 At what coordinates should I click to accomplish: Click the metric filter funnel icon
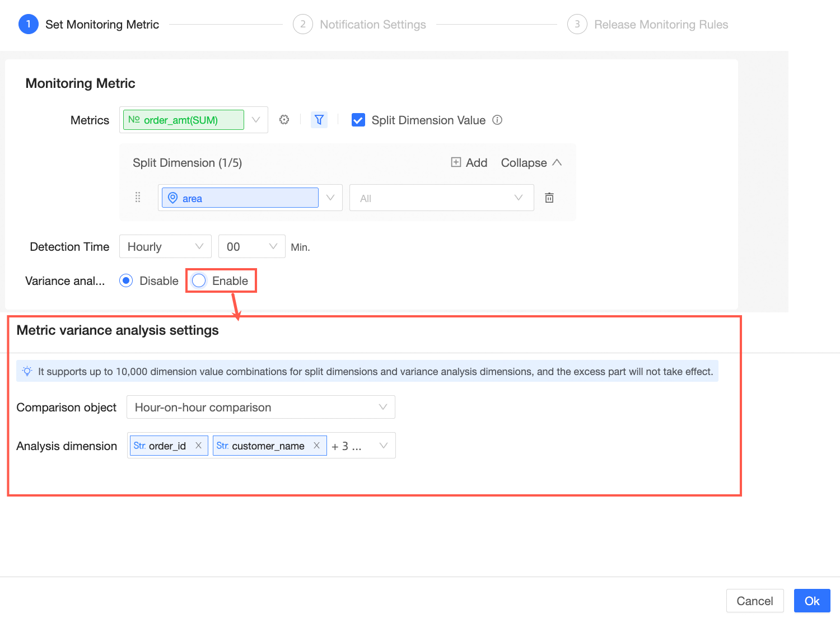319,120
